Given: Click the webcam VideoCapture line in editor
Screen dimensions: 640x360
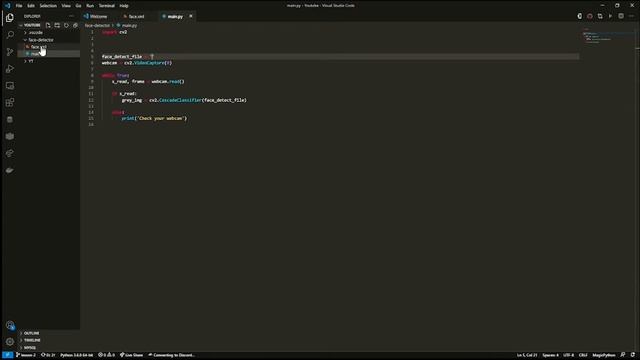Looking at the screenshot, I should [137, 63].
